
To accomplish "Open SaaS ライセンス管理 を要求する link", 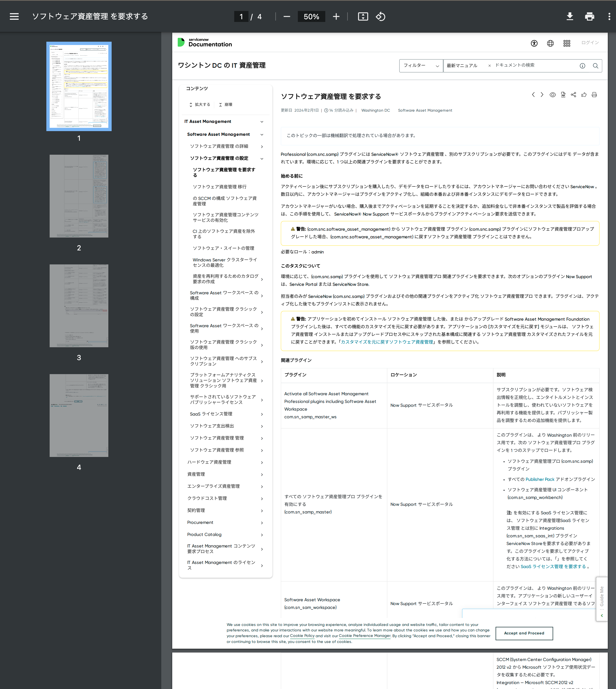I will [x=553, y=566].
